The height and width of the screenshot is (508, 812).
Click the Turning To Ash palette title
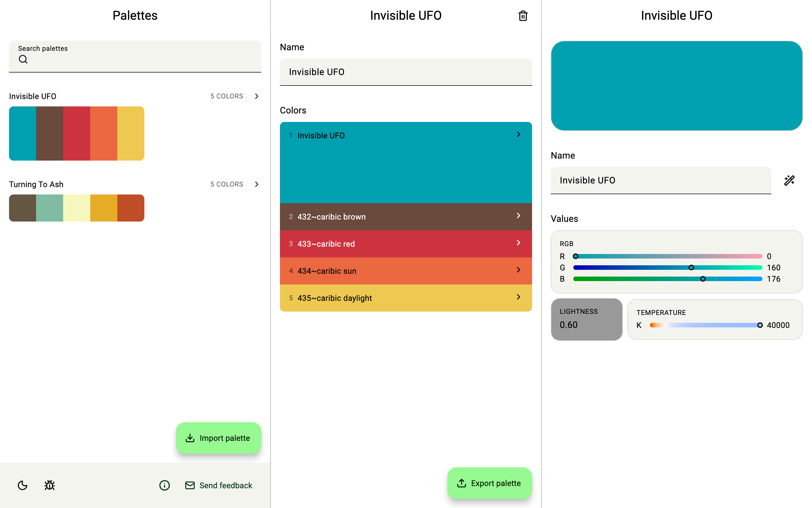[36, 185]
